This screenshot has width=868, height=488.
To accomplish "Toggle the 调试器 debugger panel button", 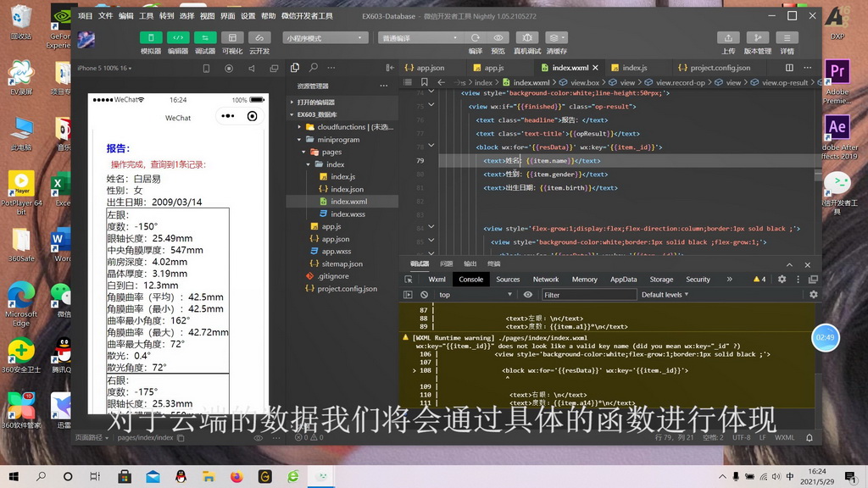I will [x=205, y=38].
